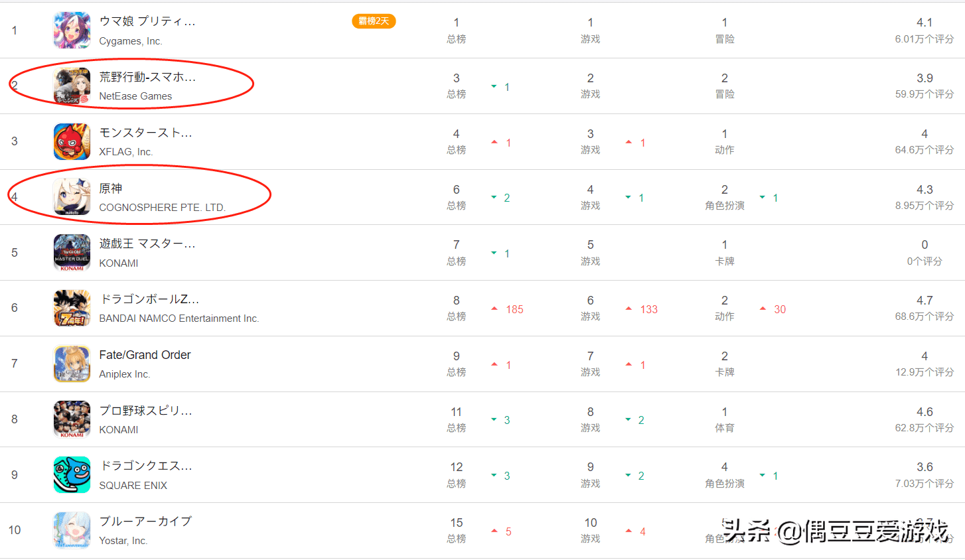The image size is (965, 560).
Task: Click 卡牌 category for Fate/Grand Order
Action: [x=725, y=372]
